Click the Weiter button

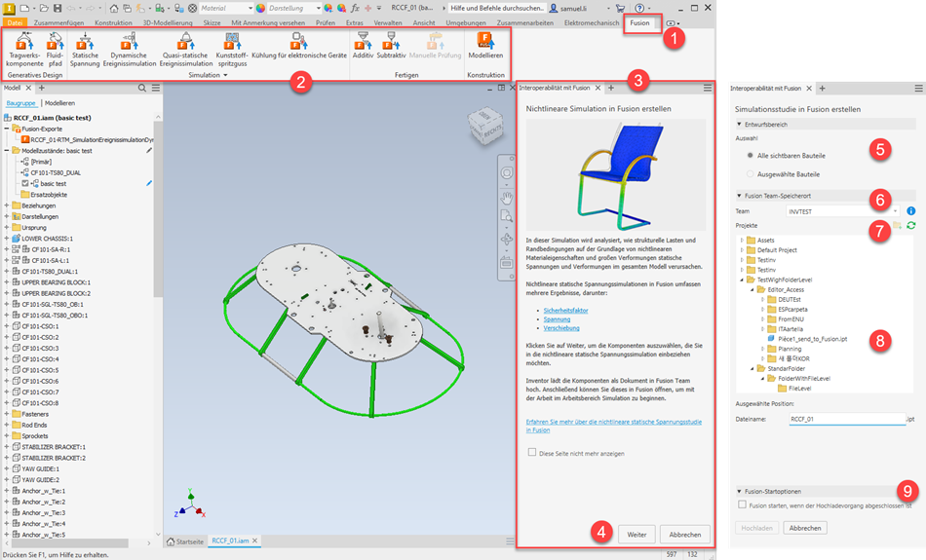[x=637, y=534]
